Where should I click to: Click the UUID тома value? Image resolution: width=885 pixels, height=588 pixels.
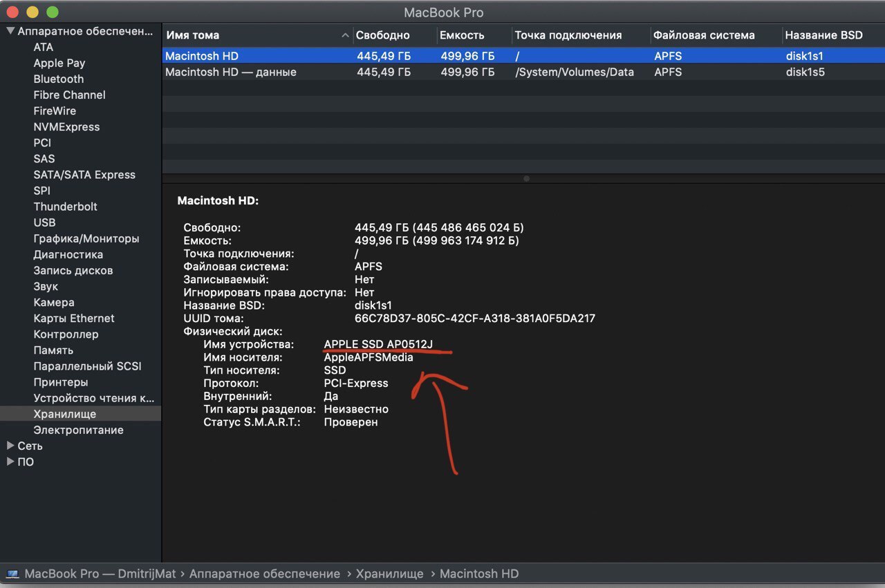coord(474,319)
